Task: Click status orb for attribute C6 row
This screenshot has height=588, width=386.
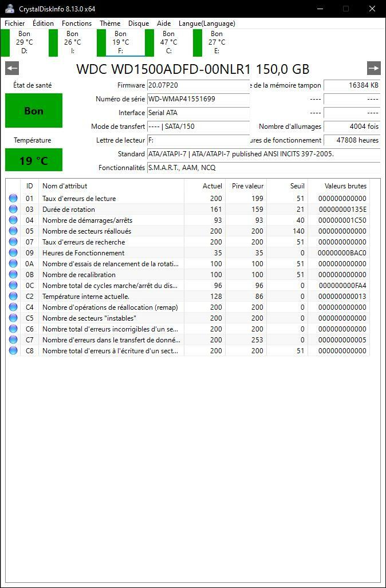Action: point(13,329)
